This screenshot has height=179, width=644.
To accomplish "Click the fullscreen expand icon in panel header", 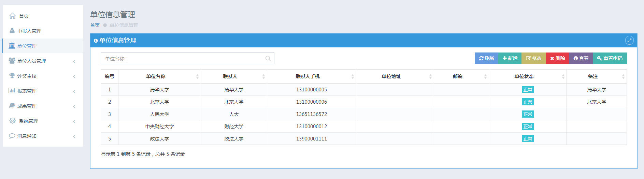I will point(629,40).
